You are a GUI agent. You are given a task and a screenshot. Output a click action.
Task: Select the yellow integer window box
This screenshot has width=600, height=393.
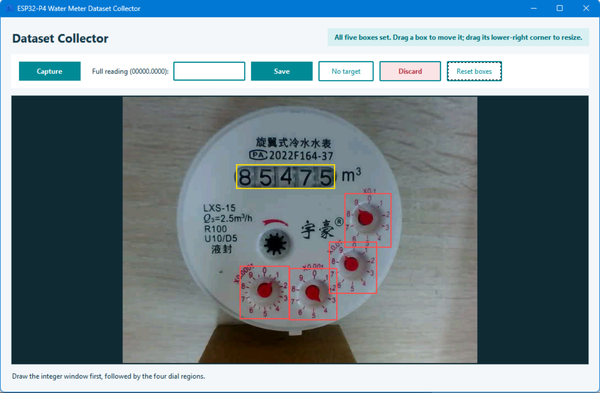[285, 176]
